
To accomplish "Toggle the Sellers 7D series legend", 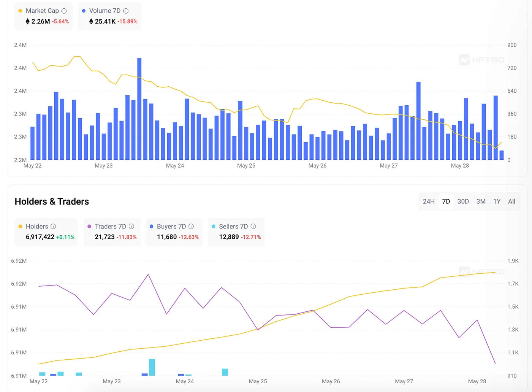I will pos(233,226).
